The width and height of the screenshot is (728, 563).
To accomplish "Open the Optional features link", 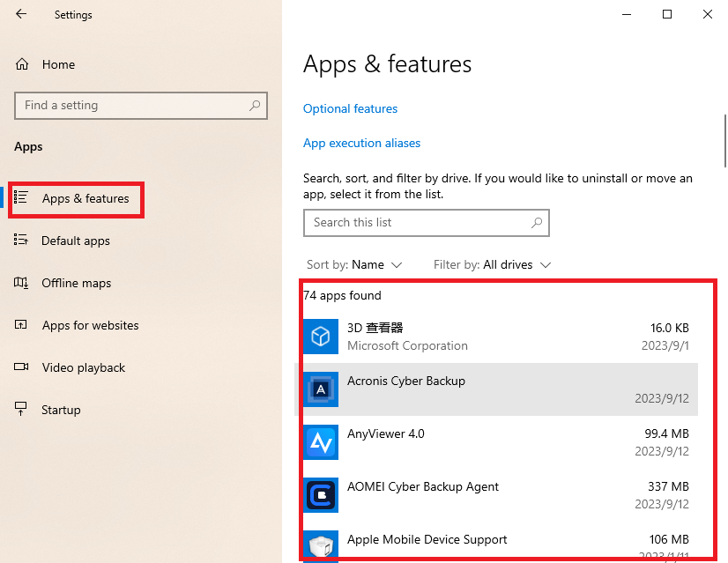I will pos(350,108).
